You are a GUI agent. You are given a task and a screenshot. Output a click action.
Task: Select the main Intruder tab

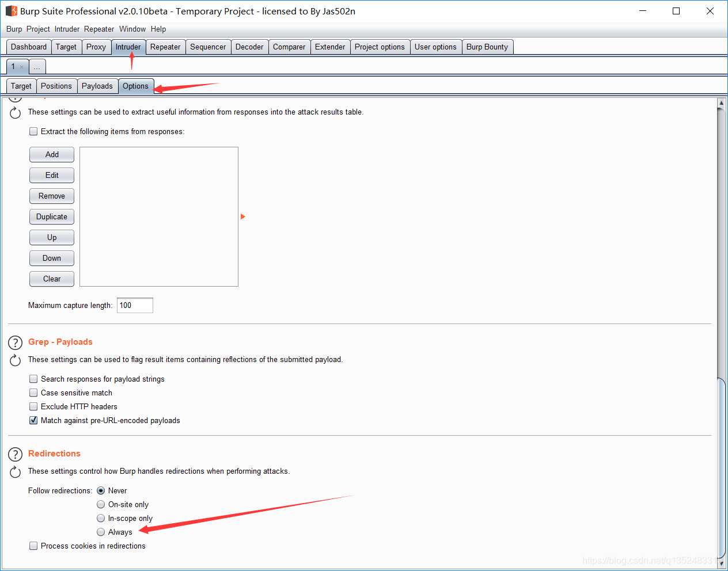point(128,47)
